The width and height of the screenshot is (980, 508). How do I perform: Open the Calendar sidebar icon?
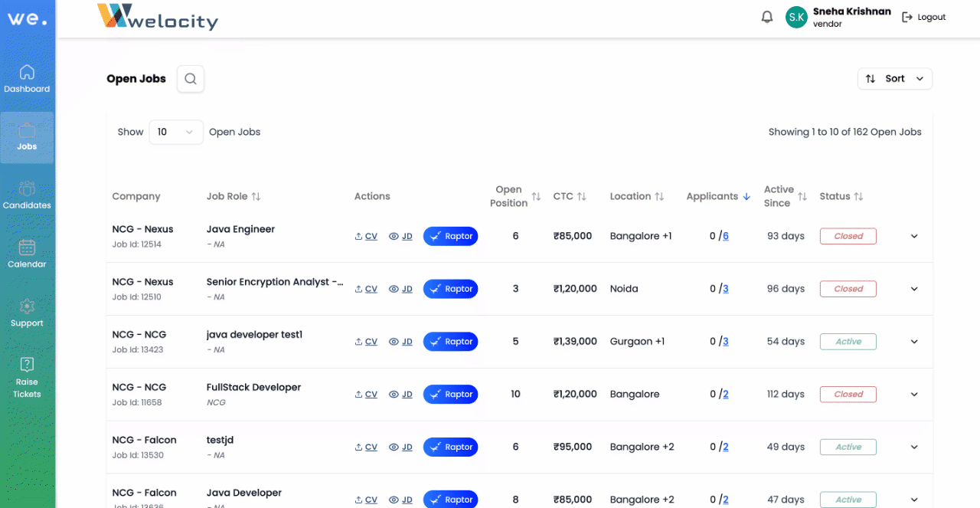coord(27,254)
